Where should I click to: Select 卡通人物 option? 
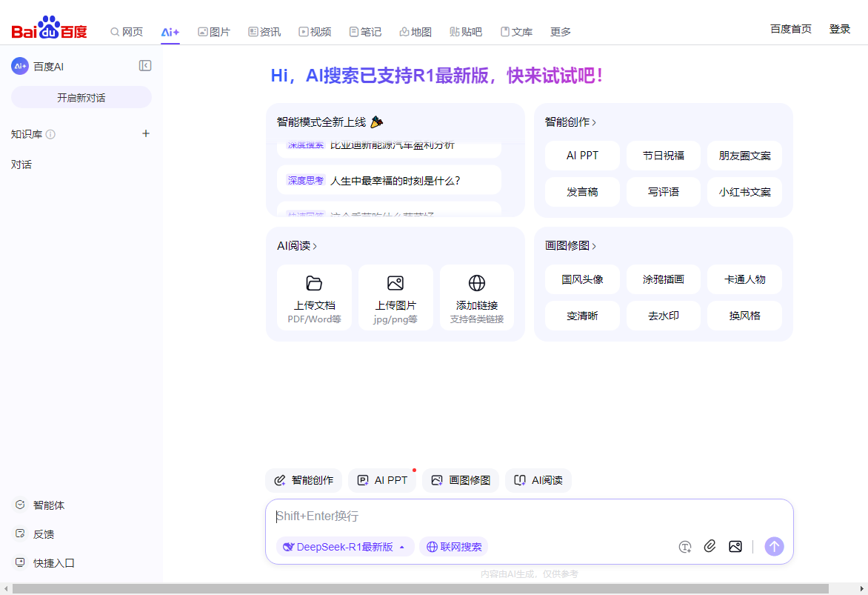pos(744,279)
